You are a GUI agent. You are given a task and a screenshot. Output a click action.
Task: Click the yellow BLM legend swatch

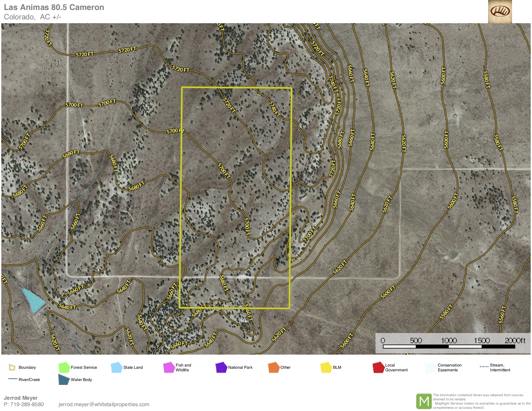(326, 367)
